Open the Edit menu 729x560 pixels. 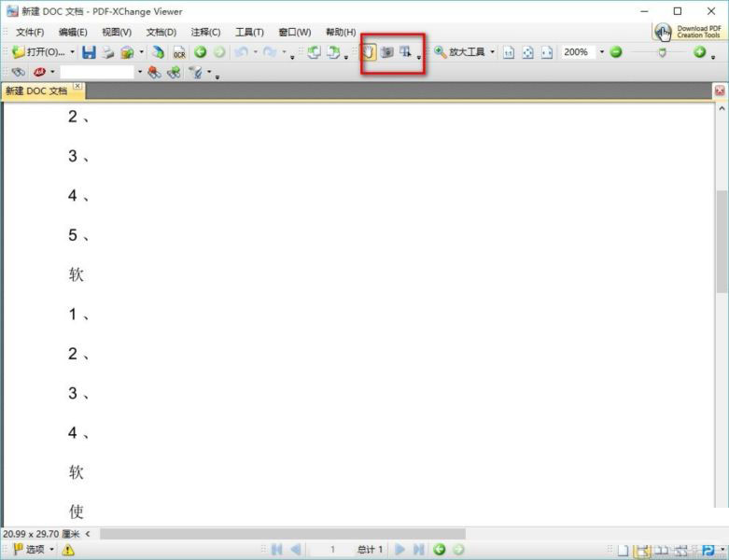(73, 32)
